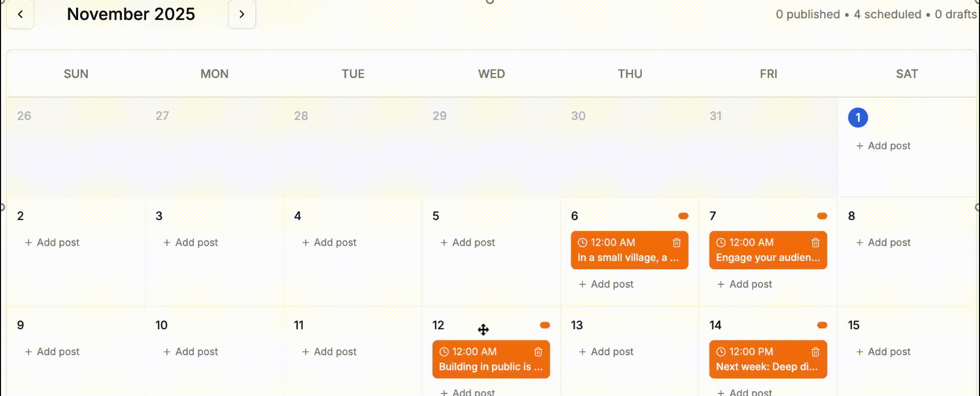Image resolution: width=980 pixels, height=396 pixels.
Task: Add a post on November 5
Action: [467, 242]
